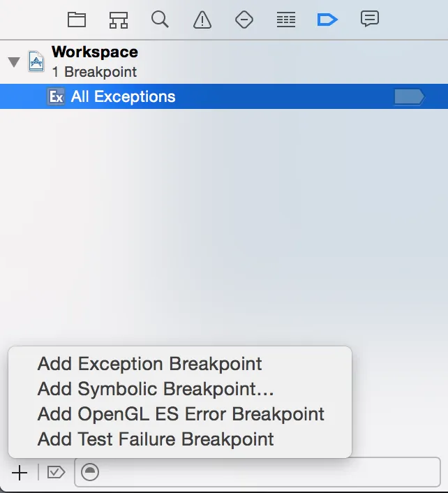Image resolution: width=448 pixels, height=493 pixels.
Task: Switch to the Symbol navigator
Action: (119, 20)
